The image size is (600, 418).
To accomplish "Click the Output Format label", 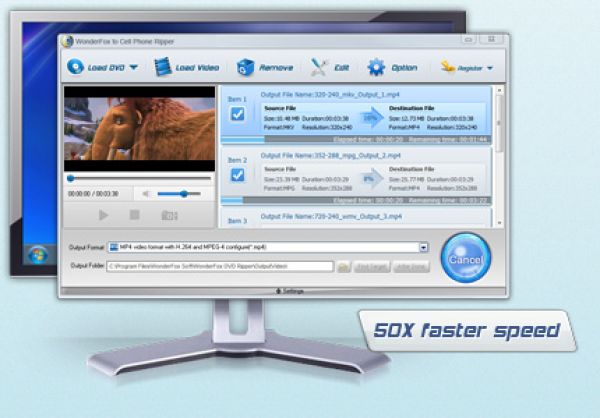I will 86,247.
